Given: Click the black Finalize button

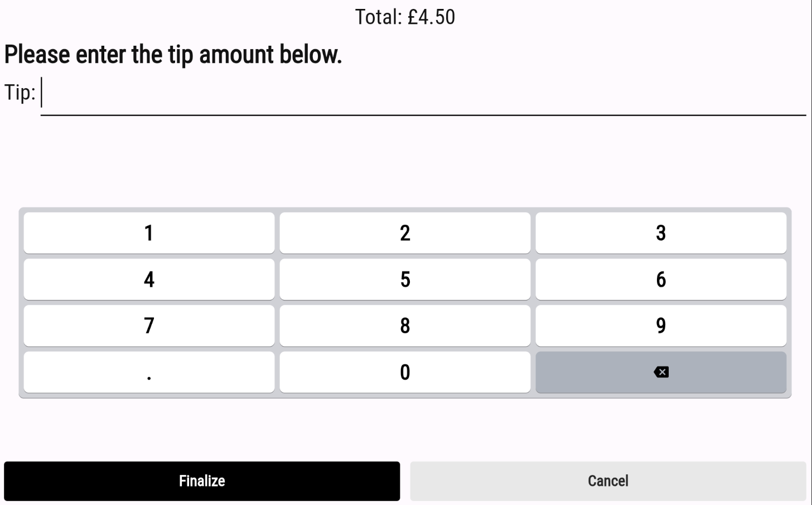Looking at the screenshot, I should (202, 481).
